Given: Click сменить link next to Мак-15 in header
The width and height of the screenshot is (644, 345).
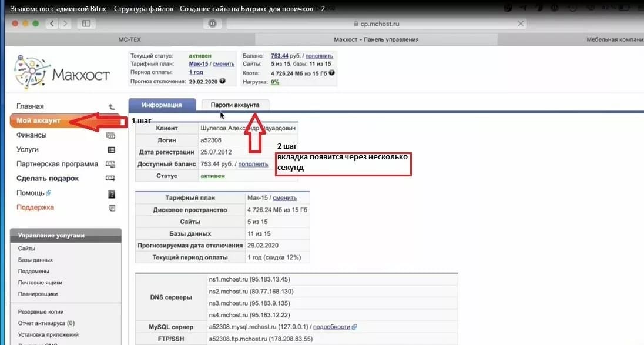Looking at the screenshot, I should tap(223, 64).
